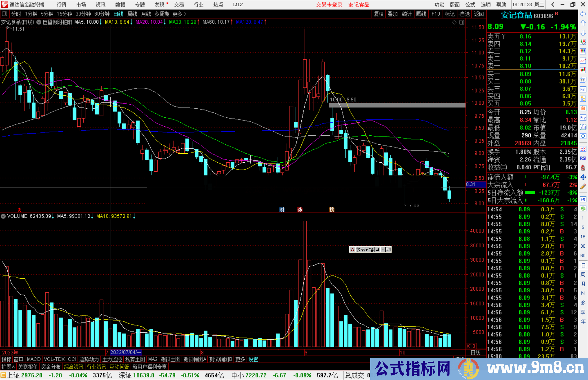Click the 复权 button
588x380 pixels.
click(x=378, y=14)
